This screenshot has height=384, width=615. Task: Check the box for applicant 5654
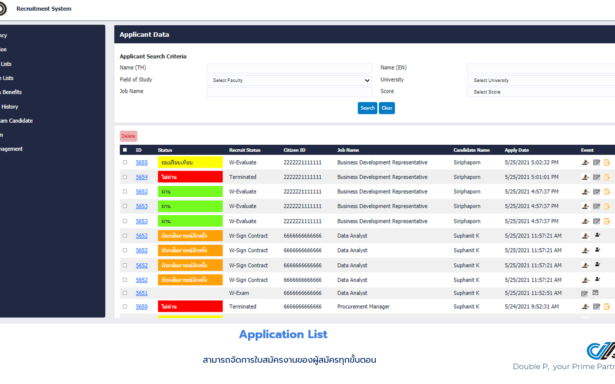[x=125, y=177]
